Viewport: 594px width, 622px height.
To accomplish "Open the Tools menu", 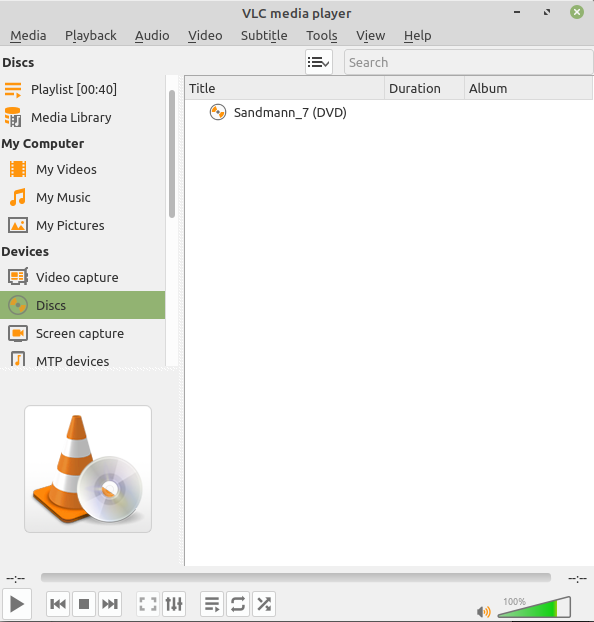I will (321, 36).
